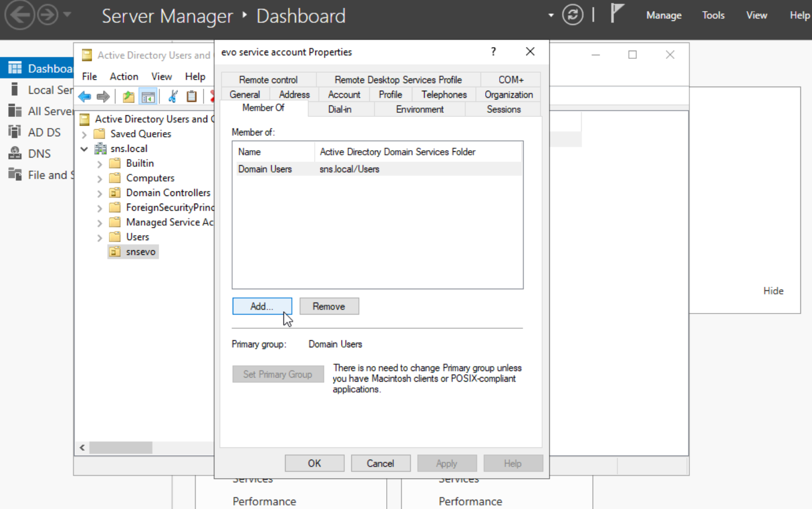The height and width of the screenshot is (509, 812).
Task: Click the Saved Queries folder icon
Action: click(100, 133)
